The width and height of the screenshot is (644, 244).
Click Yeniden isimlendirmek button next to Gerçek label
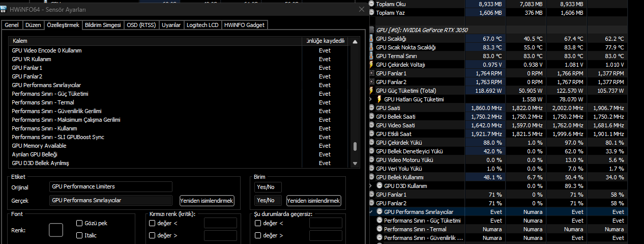207,201
